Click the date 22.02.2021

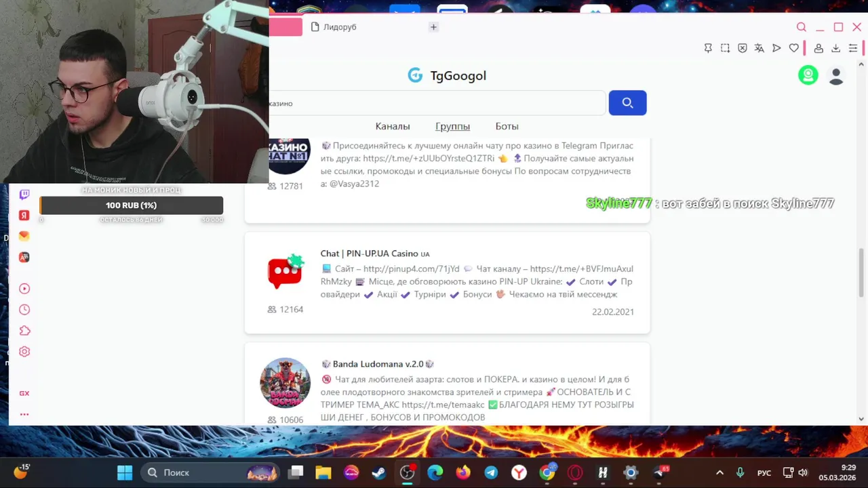pos(613,312)
